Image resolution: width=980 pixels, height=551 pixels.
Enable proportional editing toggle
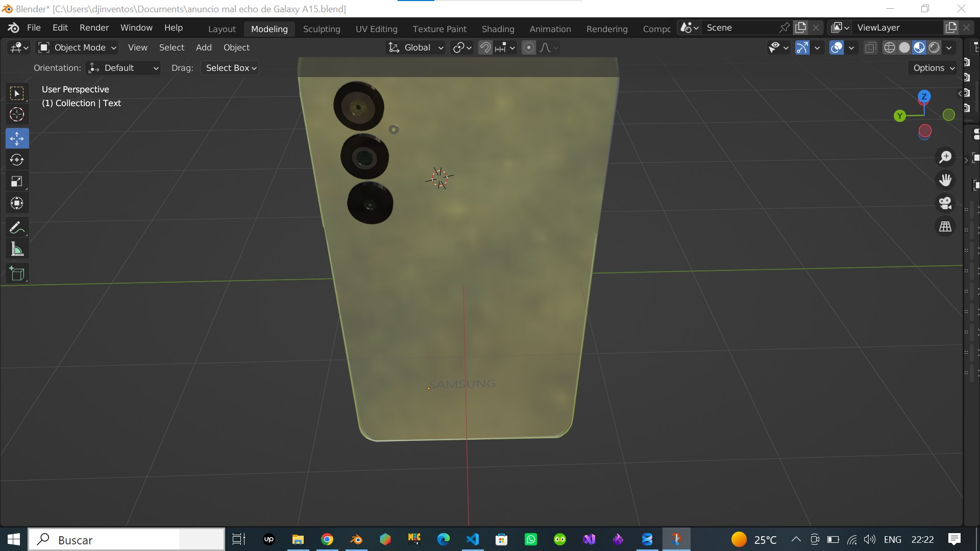[x=529, y=47]
